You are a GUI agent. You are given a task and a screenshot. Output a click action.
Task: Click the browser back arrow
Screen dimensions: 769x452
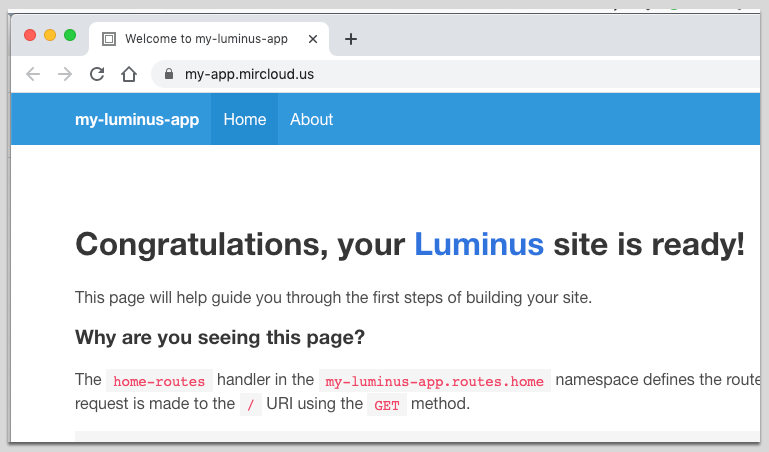click(33, 74)
